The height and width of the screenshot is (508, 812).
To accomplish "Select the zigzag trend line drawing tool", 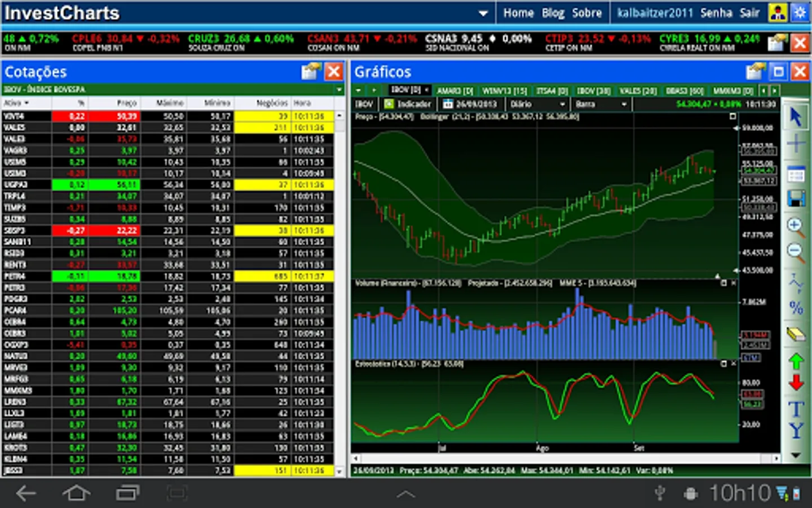I will point(796,282).
